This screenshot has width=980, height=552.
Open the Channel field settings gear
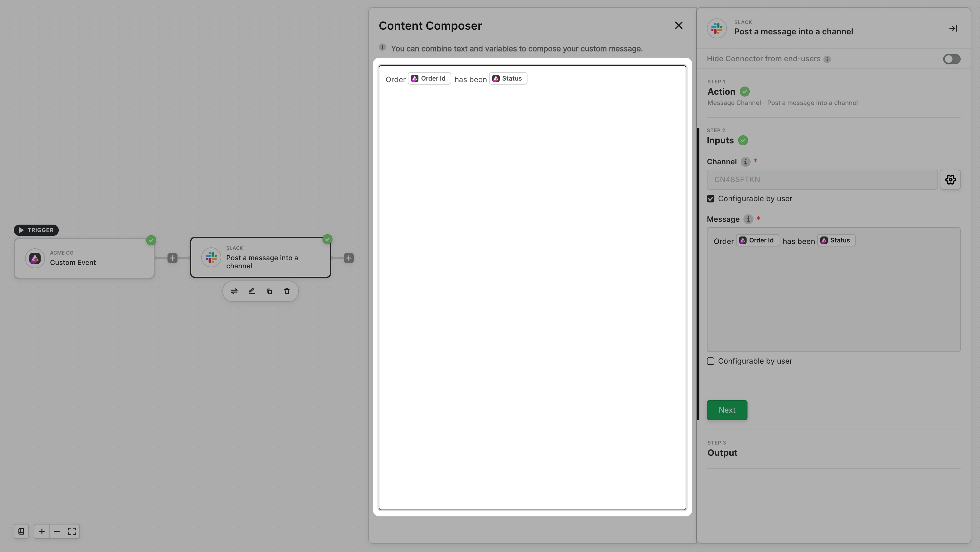coord(950,180)
